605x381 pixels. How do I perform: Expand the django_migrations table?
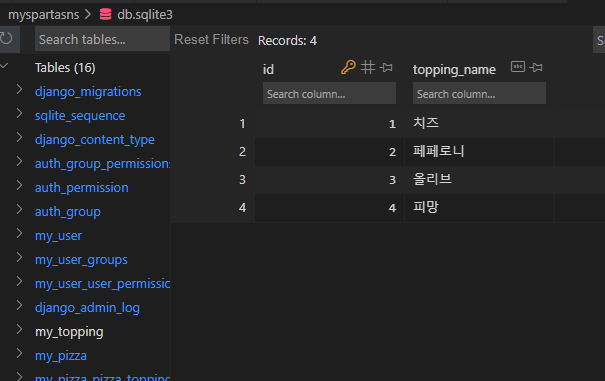pos(19,90)
